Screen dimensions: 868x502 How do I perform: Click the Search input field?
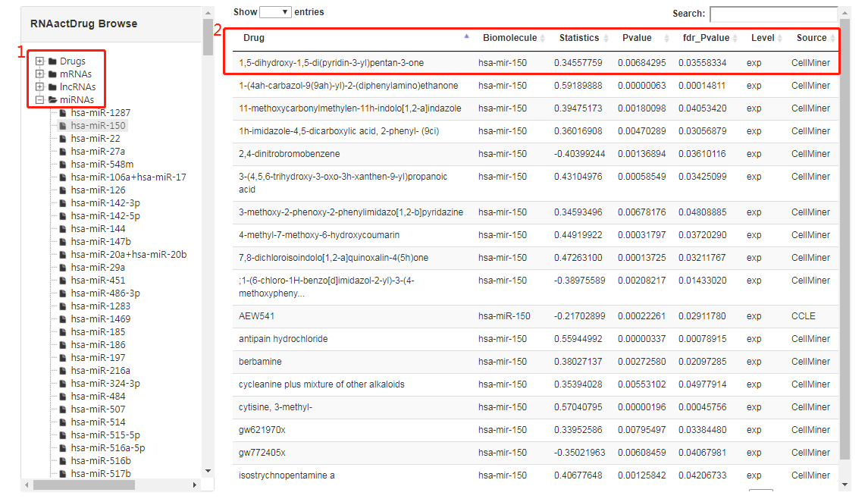click(773, 14)
